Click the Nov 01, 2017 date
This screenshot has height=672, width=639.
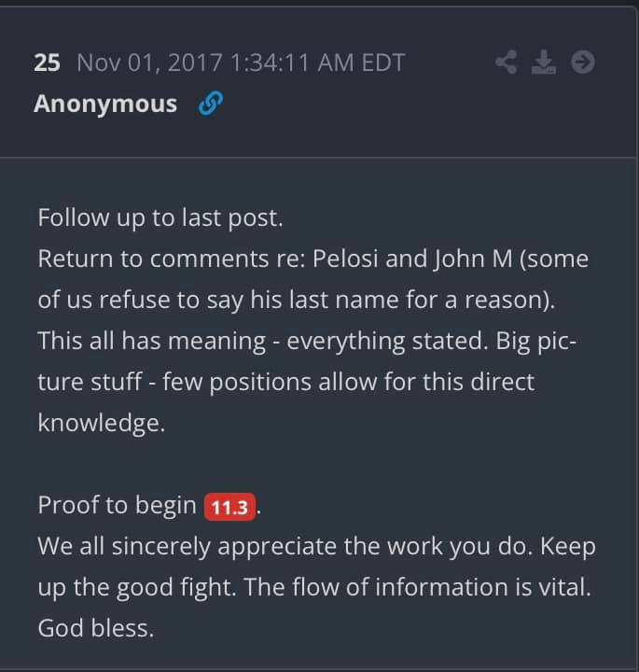[x=148, y=63]
